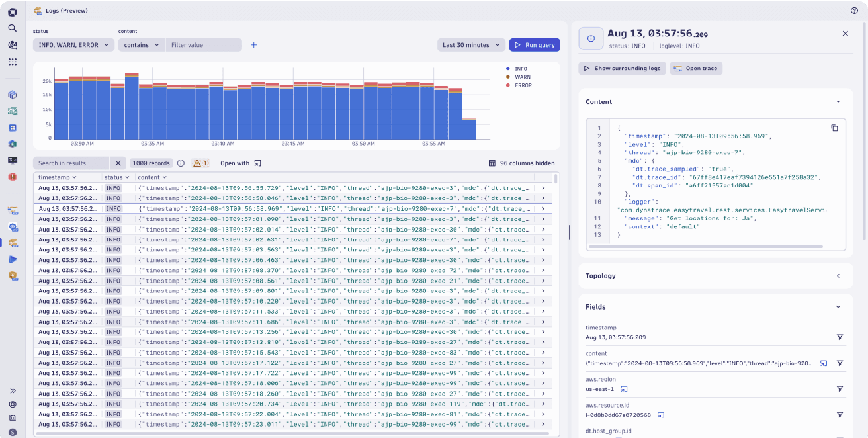
Task: Apply filter on the timestamp field
Action: (x=840, y=337)
